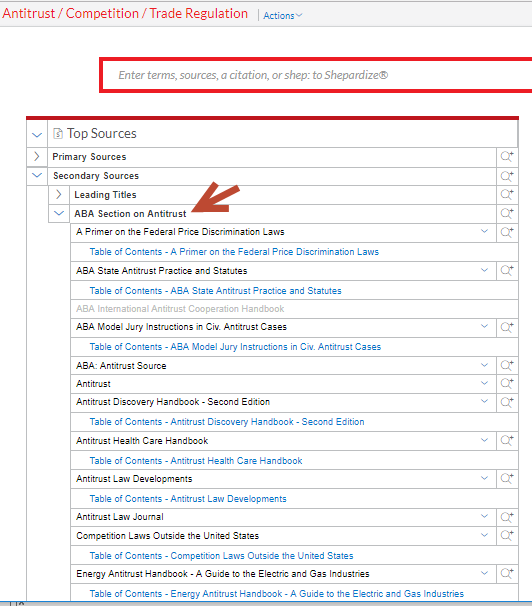Add ABA Section on Antitrust search filter
The width and height of the screenshot is (532, 606).
[x=507, y=214]
